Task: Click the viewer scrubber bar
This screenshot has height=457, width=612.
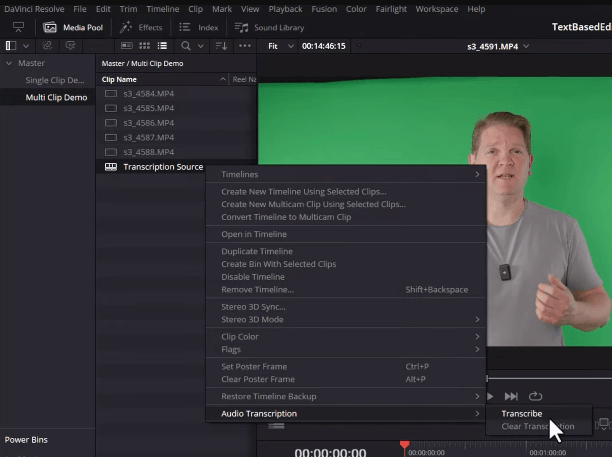Action: point(549,379)
